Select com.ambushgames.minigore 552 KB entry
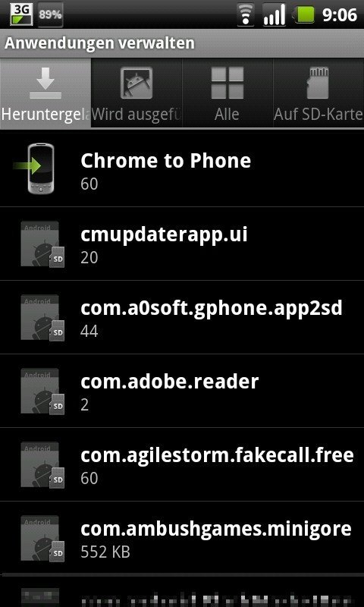364x607 pixels. [x=182, y=538]
